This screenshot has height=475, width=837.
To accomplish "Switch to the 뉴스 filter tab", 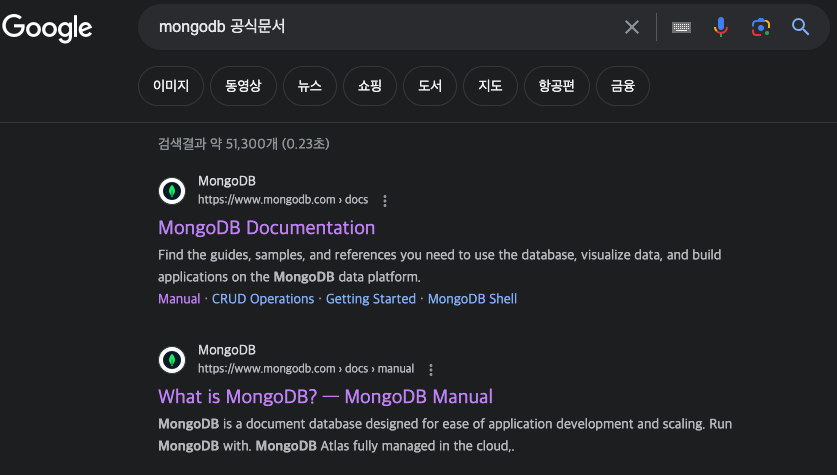I will coord(310,86).
